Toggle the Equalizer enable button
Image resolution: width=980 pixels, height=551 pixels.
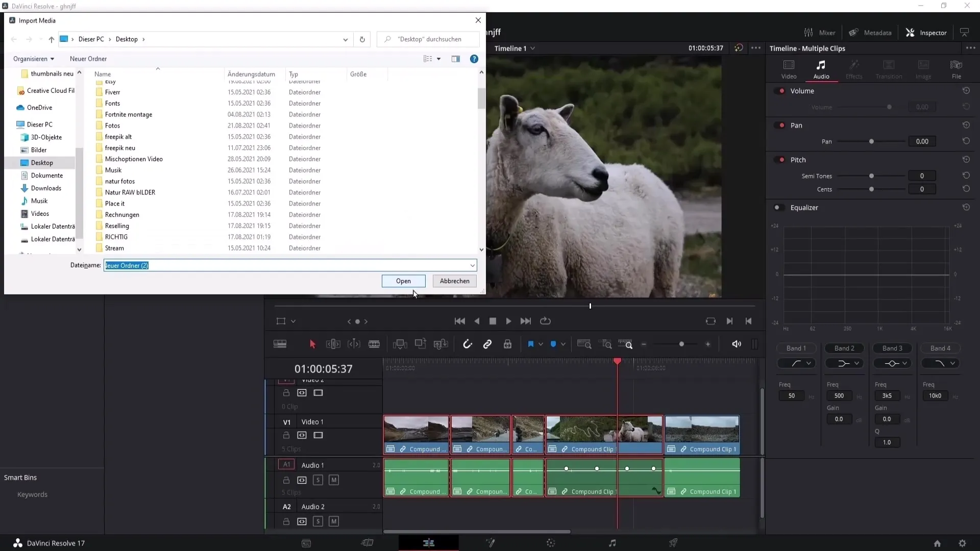tap(778, 207)
